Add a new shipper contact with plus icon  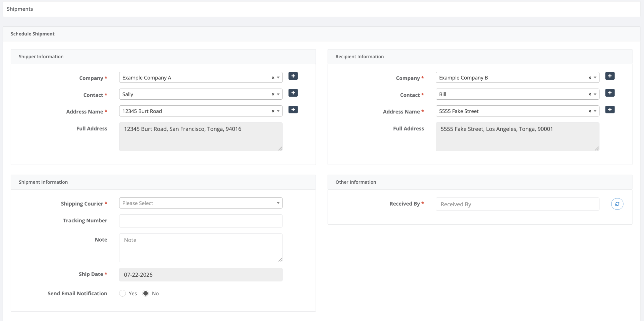[x=293, y=93]
